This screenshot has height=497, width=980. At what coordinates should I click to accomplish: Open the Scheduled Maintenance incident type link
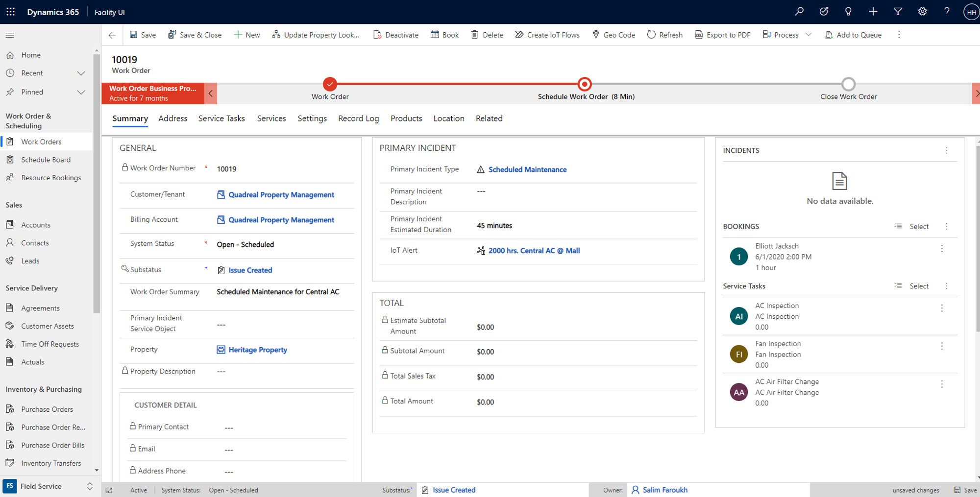(527, 169)
